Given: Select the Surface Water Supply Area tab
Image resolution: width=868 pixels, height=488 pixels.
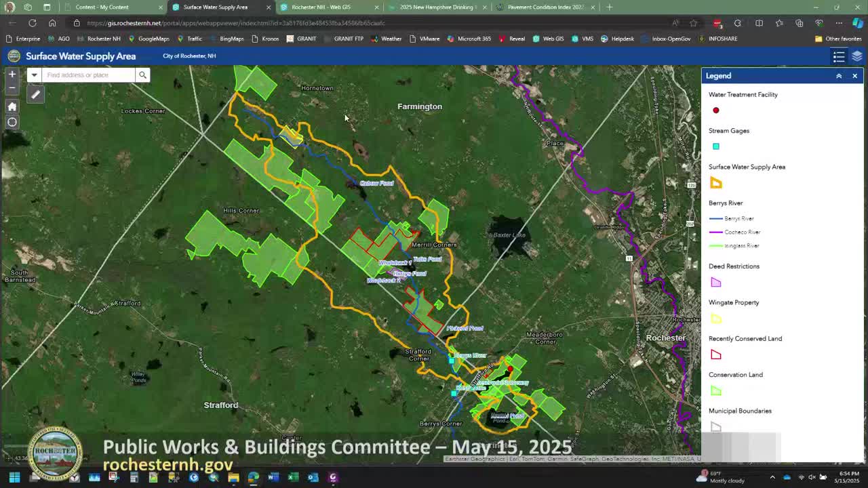Looking at the screenshot, I should (x=220, y=7).
